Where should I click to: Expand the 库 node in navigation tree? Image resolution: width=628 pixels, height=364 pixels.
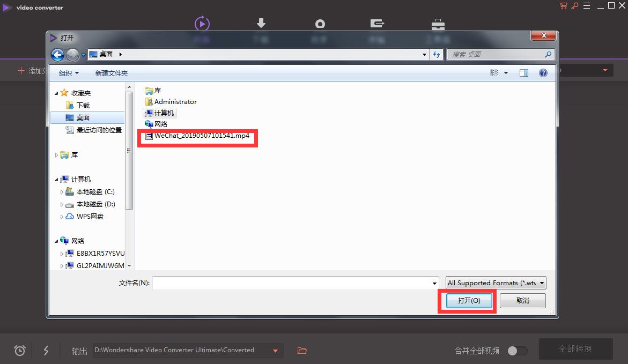[56, 155]
